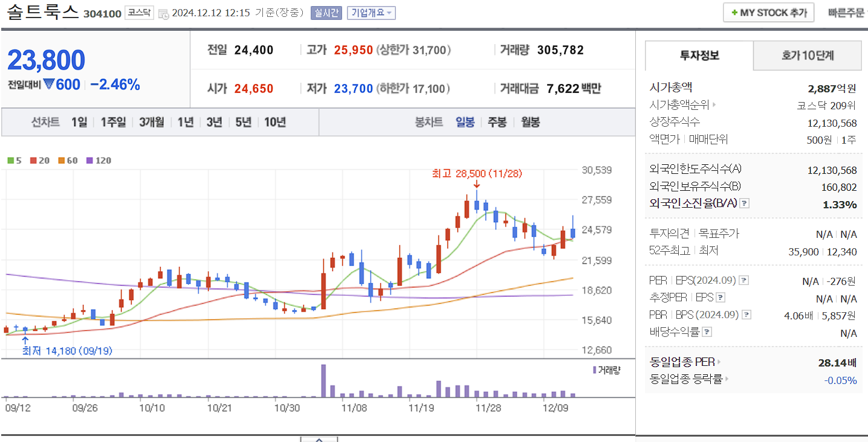Open the help tooltip next to BPS(2024.09)
868x442 pixels.
pos(745,314)
